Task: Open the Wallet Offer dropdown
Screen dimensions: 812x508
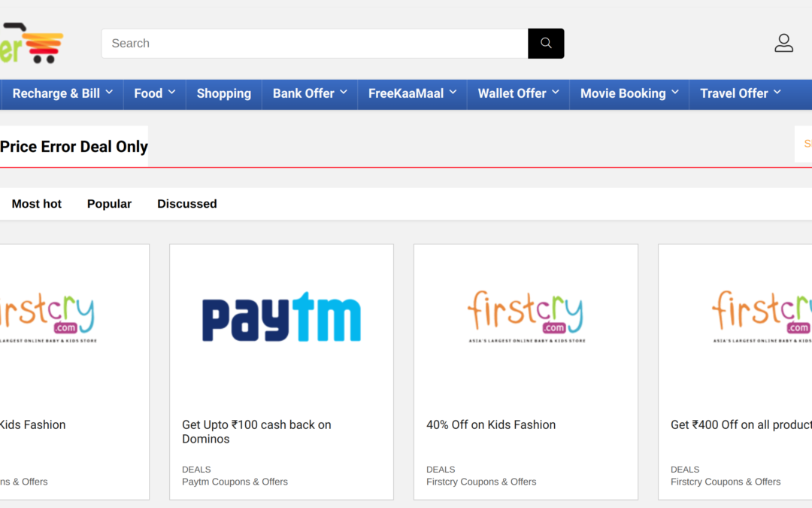Action: (518, 93)
